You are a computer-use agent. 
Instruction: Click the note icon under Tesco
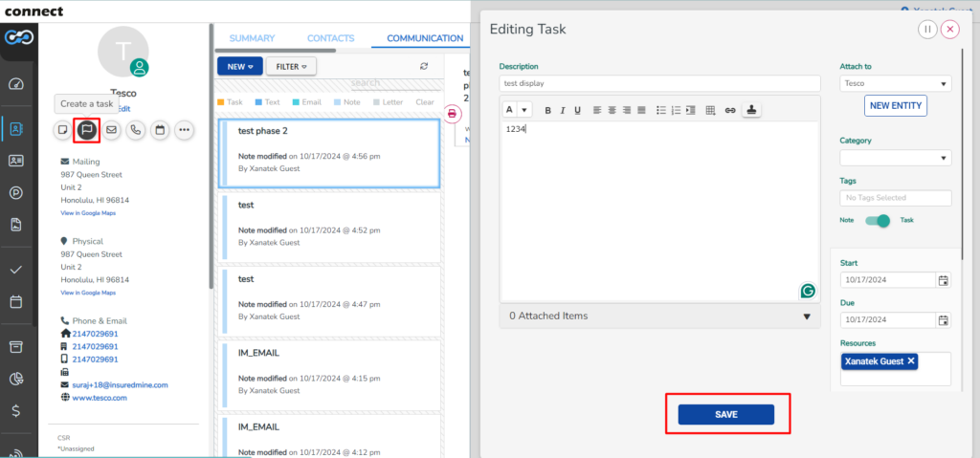pyautogui.click(x=62, y=130)
